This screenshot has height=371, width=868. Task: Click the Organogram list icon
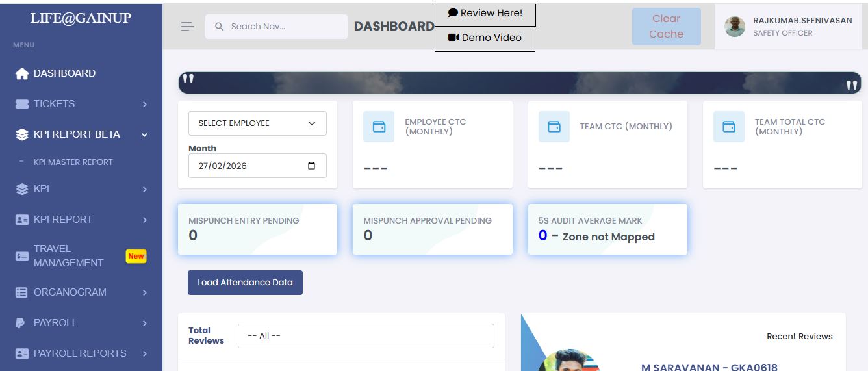pyautogui.click(x=22, y=292)
